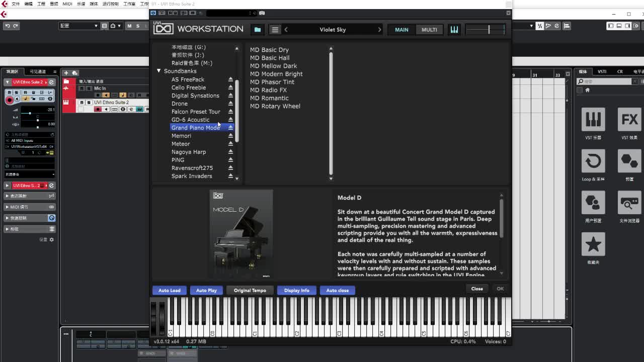Enable record on inspector red button
This screenshot has height=362, width=644.
pos(9,100)
